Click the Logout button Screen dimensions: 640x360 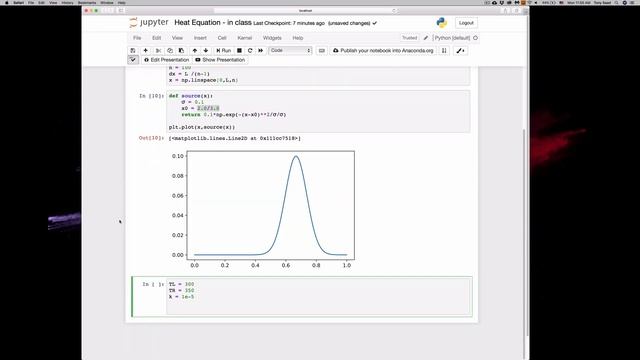(466, 23)
